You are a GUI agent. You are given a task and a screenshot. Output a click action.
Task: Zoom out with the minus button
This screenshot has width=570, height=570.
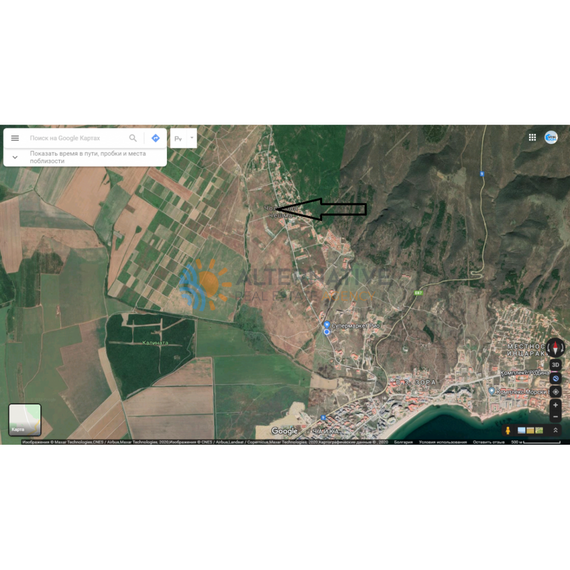(x=555, y=416)
